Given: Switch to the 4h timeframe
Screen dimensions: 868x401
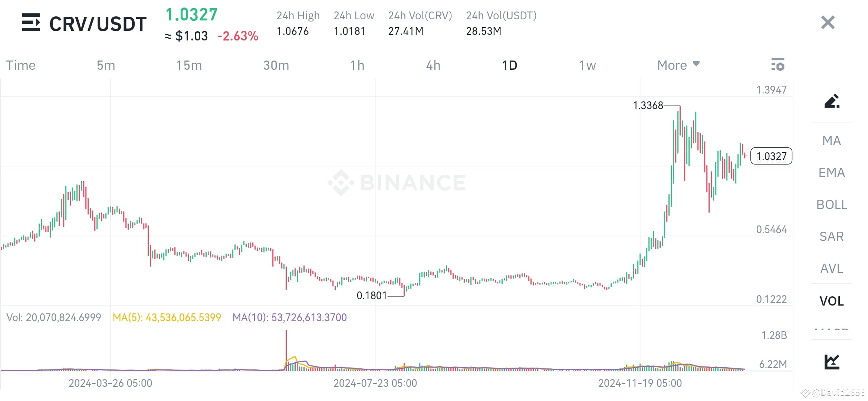Looking at the screenshot, I should pyautogui.click(x=433, y=65).
